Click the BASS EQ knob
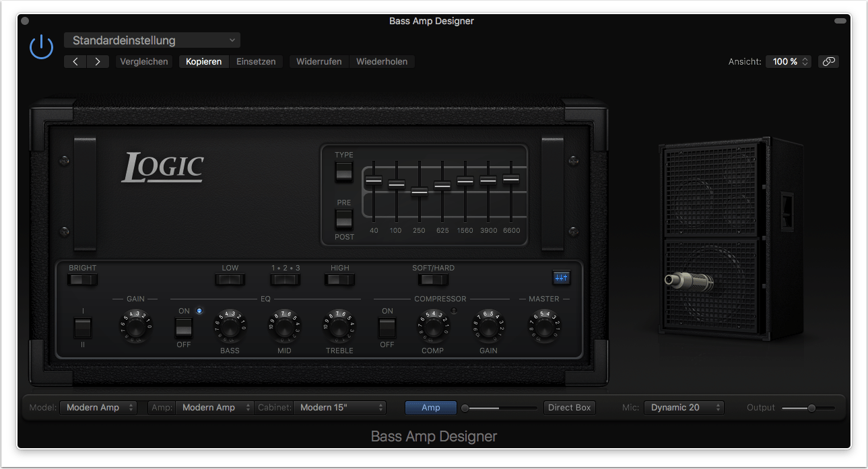This screenshot has width=868, height=469. click(230, 326)
